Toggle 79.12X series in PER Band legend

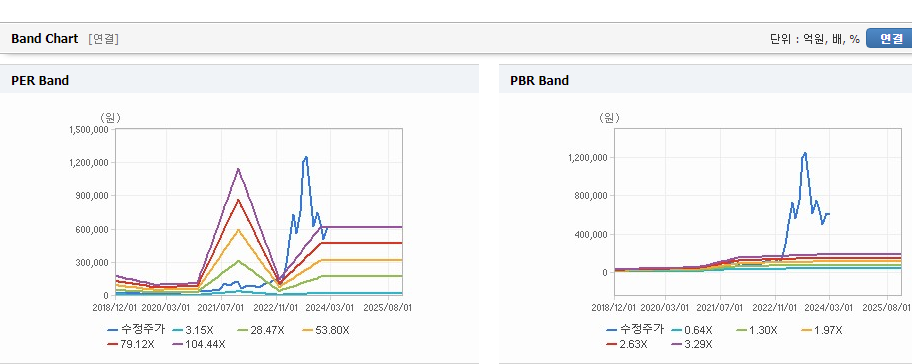[131, 344]
